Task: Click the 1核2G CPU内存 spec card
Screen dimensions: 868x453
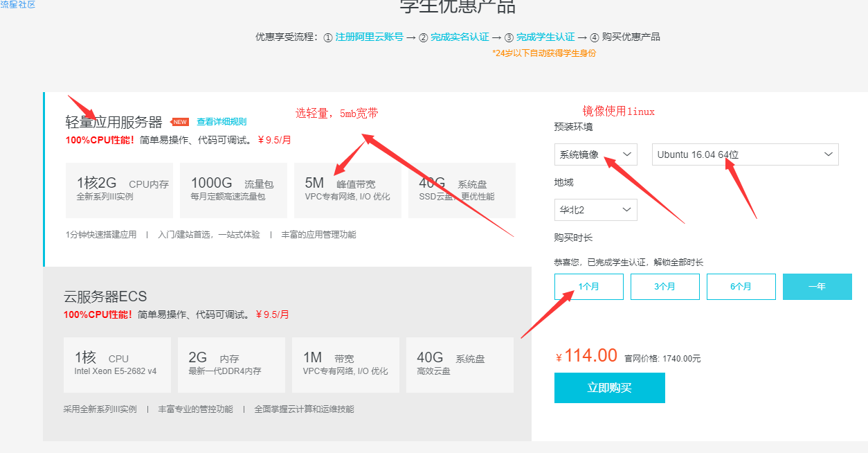Action: pos(119,190)
